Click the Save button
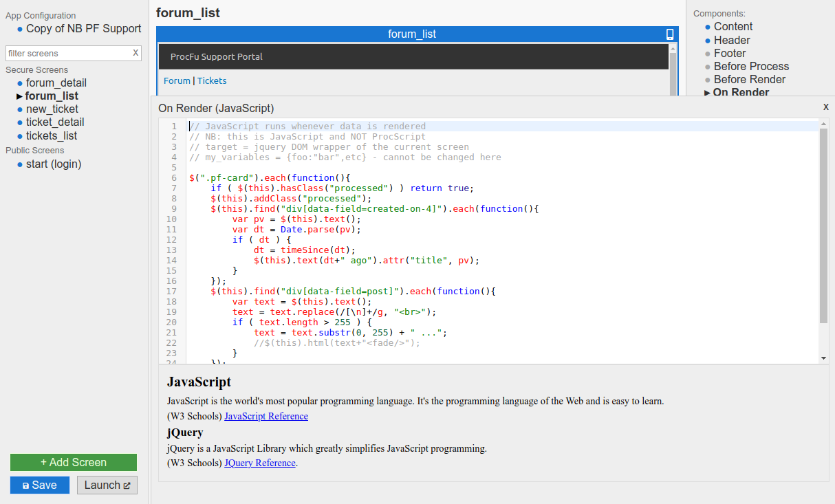Viewport: 835px width, 504px height. coord(40,485)
